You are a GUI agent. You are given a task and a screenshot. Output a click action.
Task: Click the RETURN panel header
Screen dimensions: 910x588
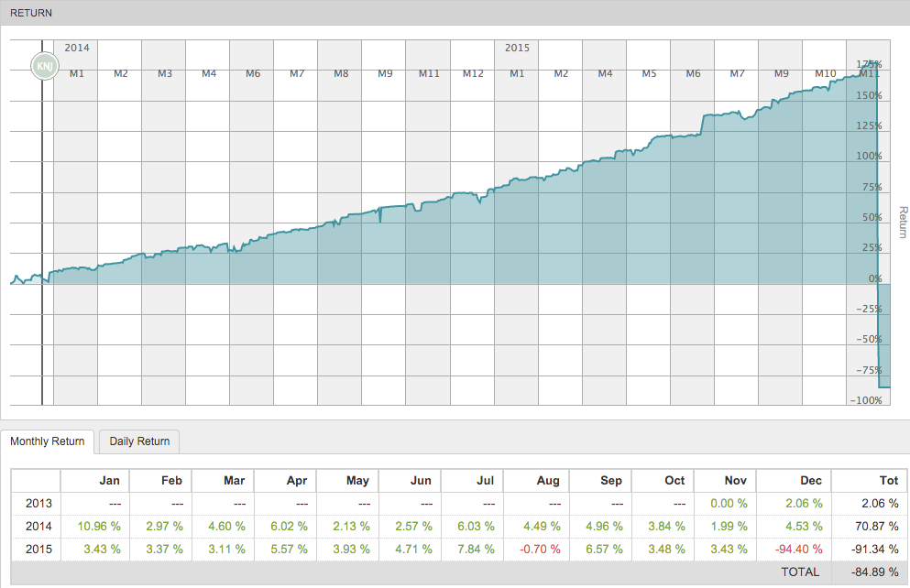click(x=32, y=13)
